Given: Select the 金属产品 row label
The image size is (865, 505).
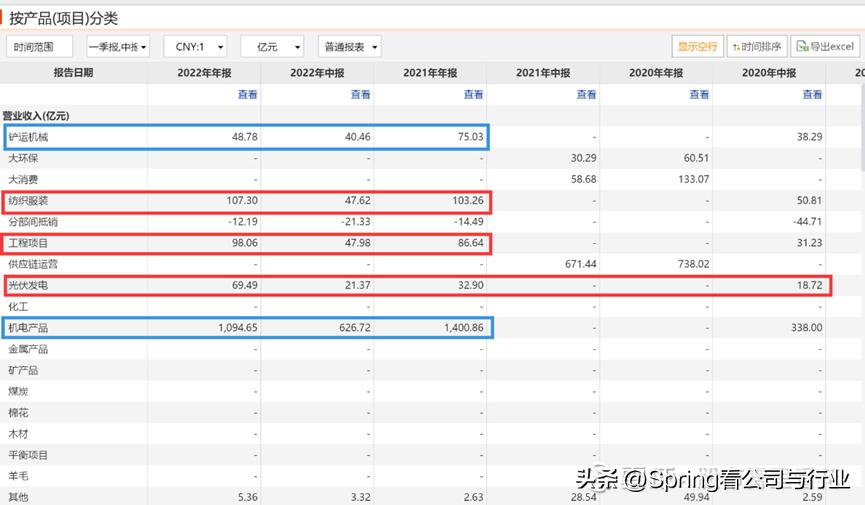Looking at the screenshot, I should tap(28, 349).
